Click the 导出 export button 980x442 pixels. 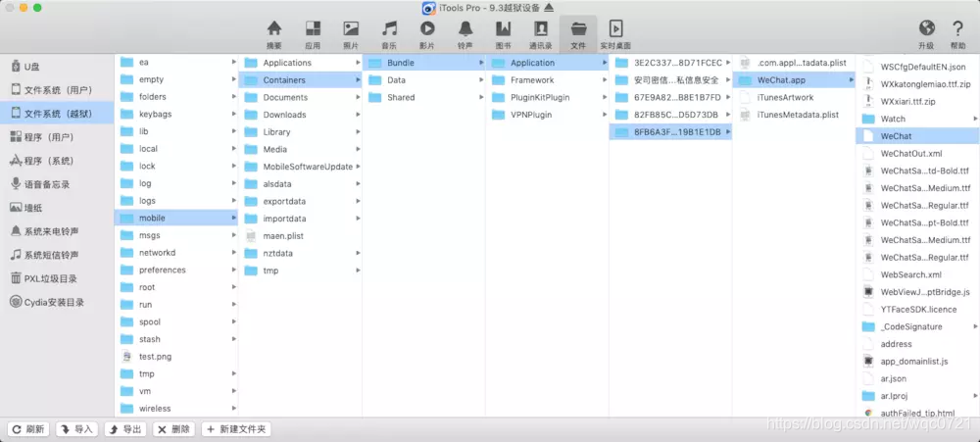(x=125, y=429)
